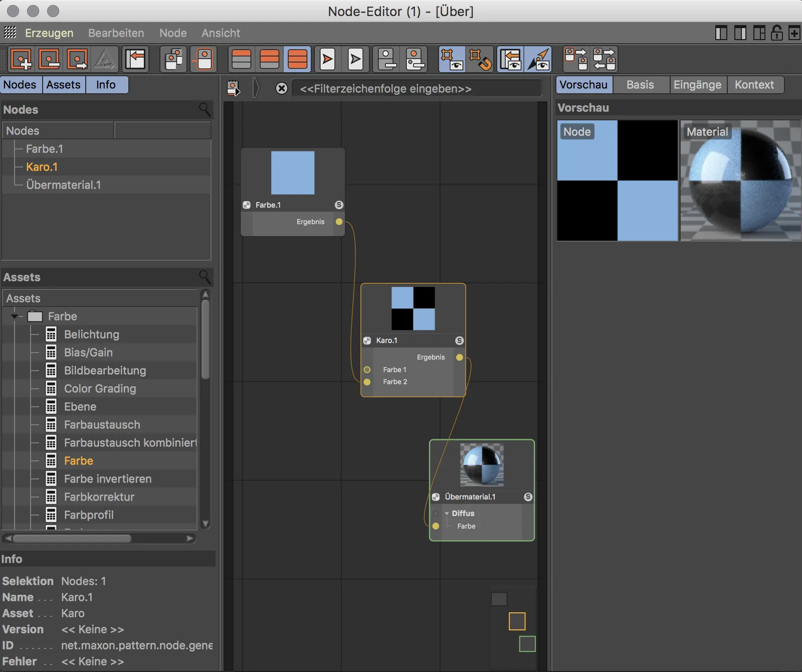Viewport: 802px width, 672px height.
Task: Click the Assets horizontal scrollbar thumb
Action: pyautogui.click(x=72, y=538)
